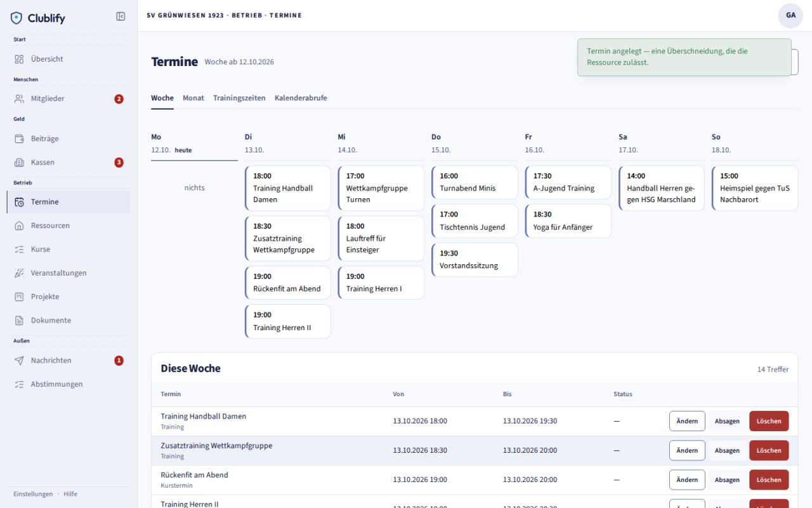Click the Projekte board icon
Image resolution: width=812 pixels, height=508 pixels.
pos(19,297)
